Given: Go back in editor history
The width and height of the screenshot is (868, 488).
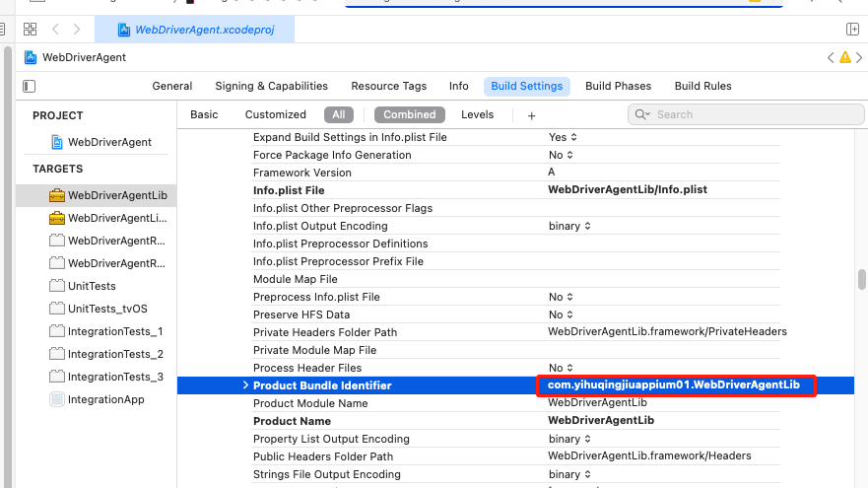Looking at the screenshot, I should tap(55, 30).
